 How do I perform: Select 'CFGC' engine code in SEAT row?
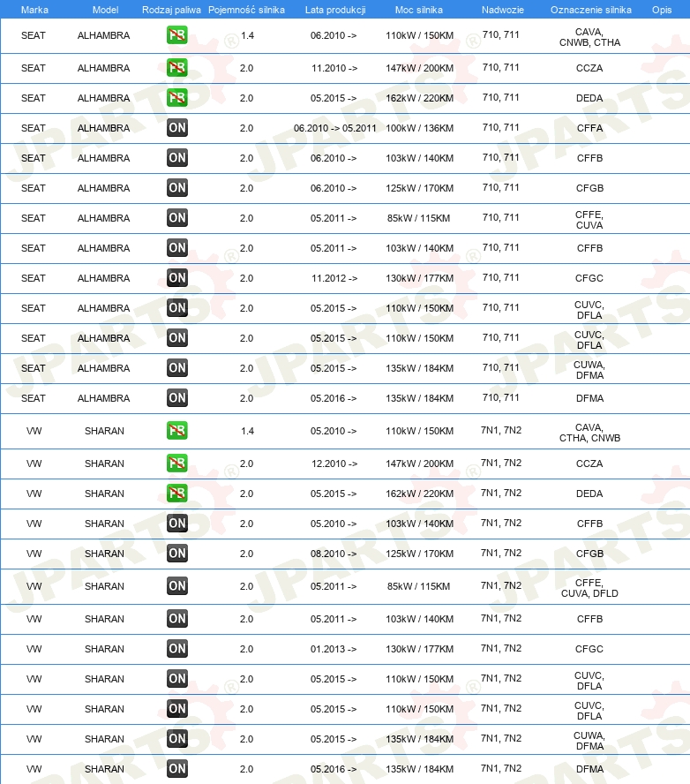(589, 278)
